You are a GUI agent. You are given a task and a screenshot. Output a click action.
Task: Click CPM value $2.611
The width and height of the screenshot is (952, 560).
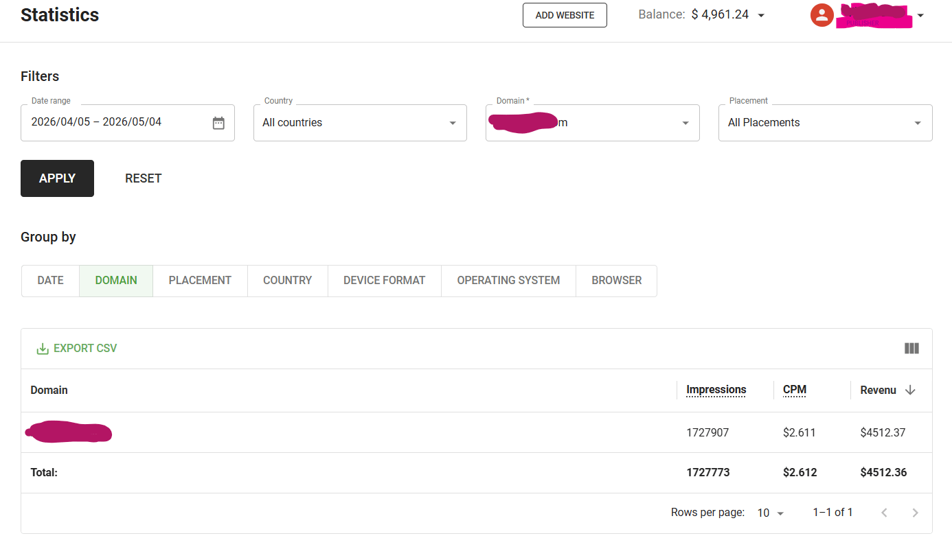click(x=800, y=432)
